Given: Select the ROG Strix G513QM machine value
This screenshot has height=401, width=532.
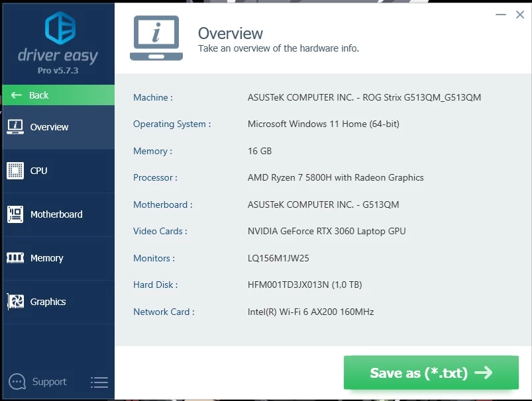Looking at the screenshot, I should tap(364, 98).
